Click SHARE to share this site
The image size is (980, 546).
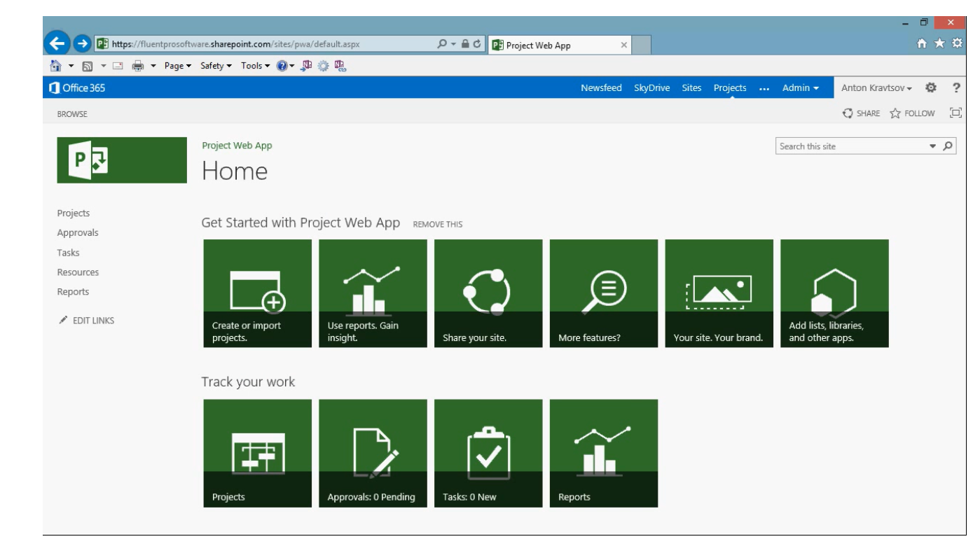pos(862,113)
